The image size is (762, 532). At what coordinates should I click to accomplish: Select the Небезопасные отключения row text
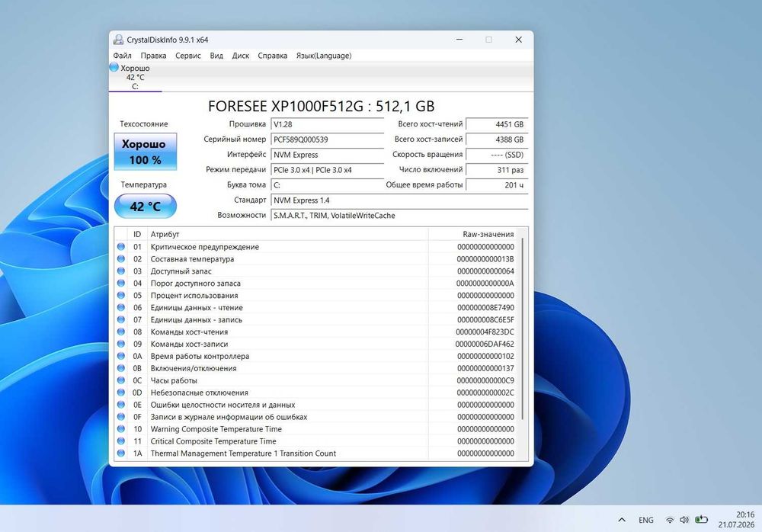199,393
